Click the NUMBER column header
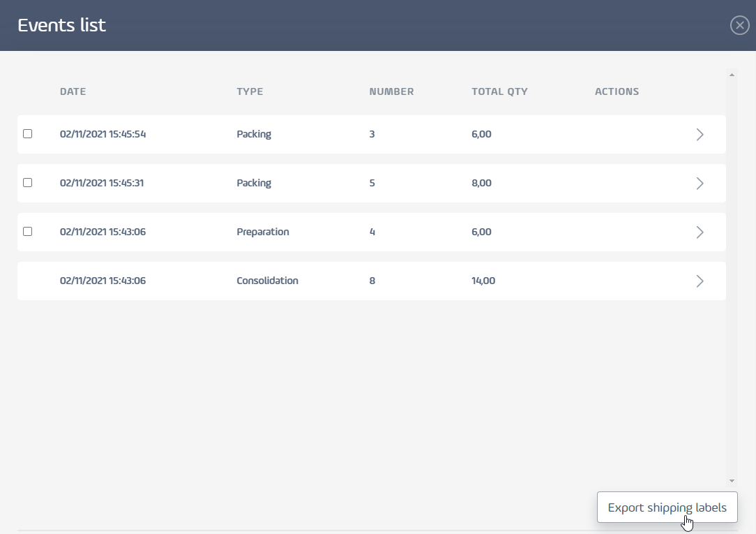Viewport: 756px width, 534px height. [x=391, y=91]
